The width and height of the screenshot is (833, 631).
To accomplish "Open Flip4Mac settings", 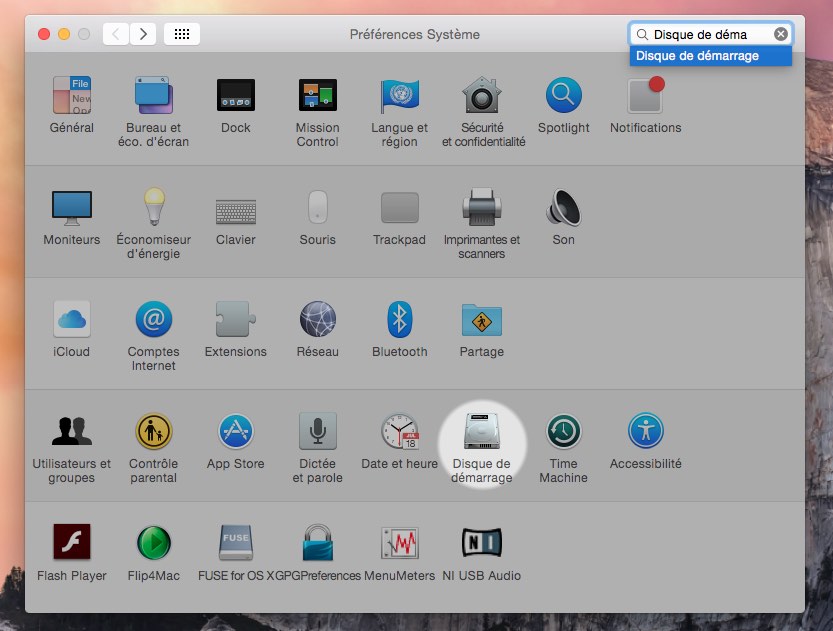I will pos(153,540).
